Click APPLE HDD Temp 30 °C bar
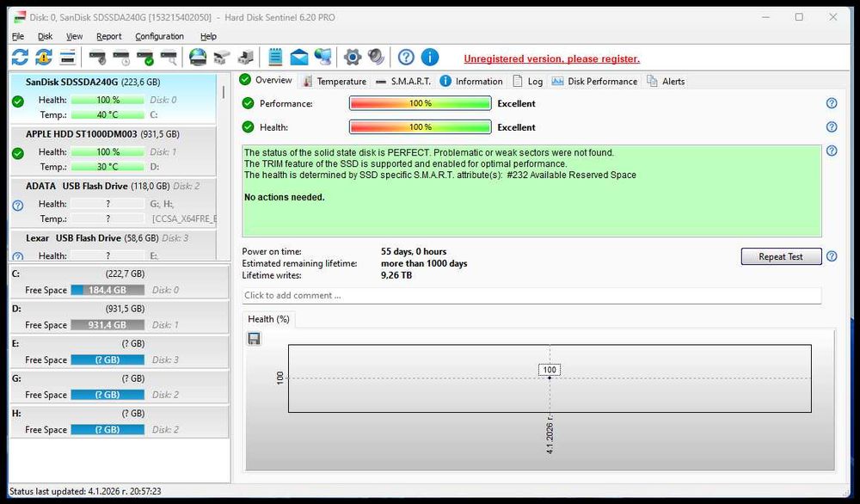The width and height of the screenshot is (860, 504). (x=107, y=167)
